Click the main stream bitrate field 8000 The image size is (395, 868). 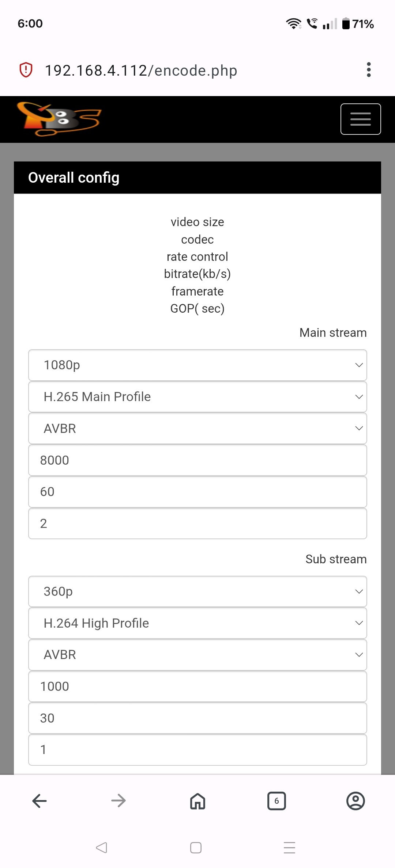[x=197, y=460]
